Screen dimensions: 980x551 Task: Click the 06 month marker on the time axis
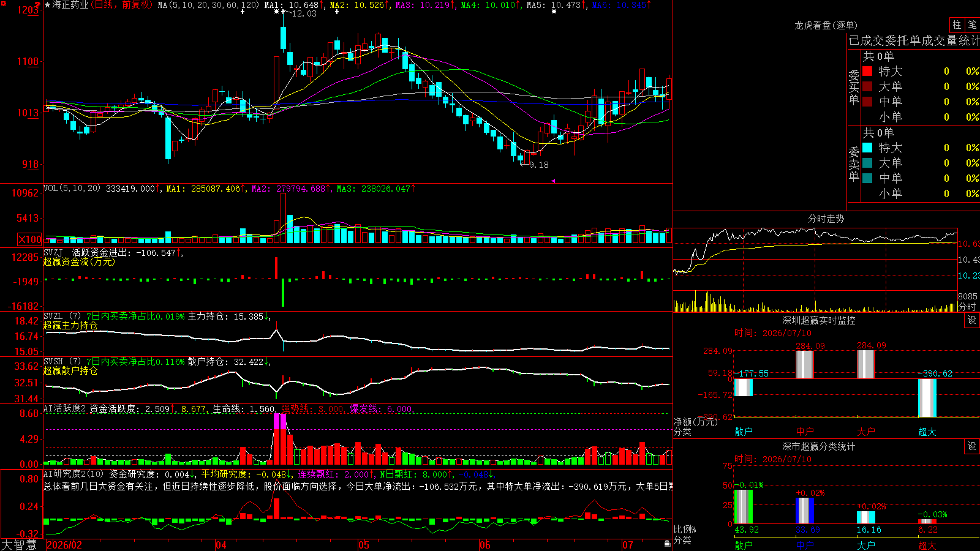click(485, 545)
